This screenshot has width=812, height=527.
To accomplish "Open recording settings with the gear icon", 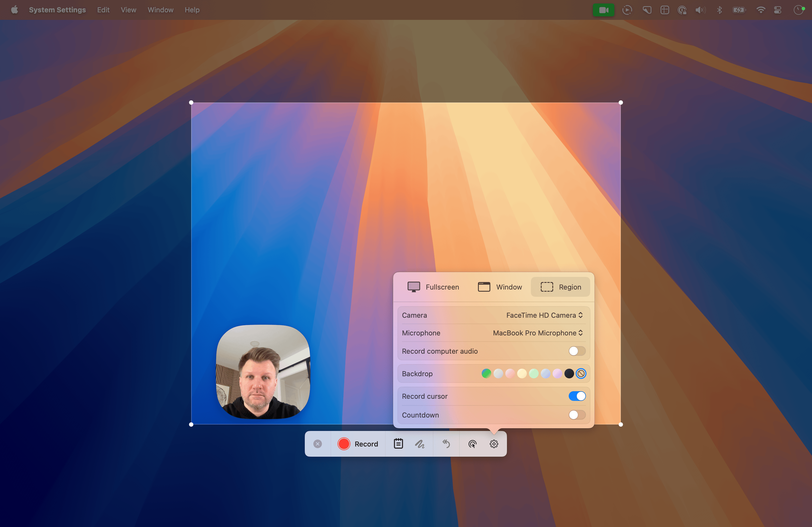I will (494, 444).
